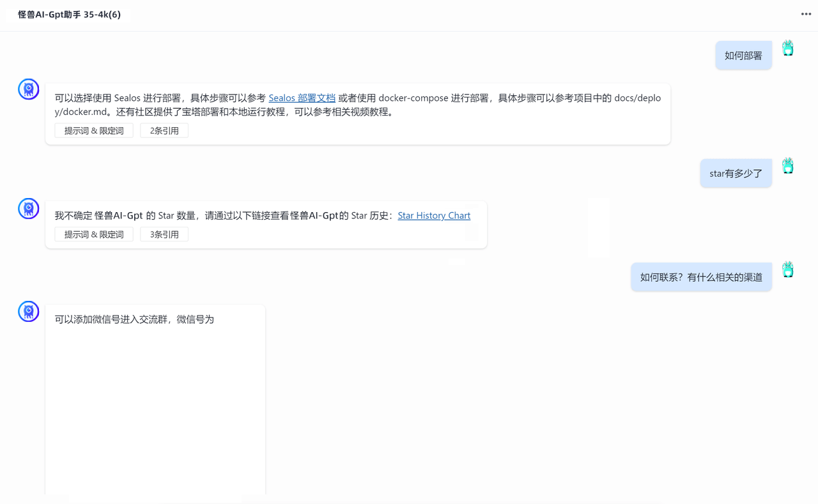Open the 'Sealos 部署文档' link
The image size is (818, 504).
click(302, 98)
